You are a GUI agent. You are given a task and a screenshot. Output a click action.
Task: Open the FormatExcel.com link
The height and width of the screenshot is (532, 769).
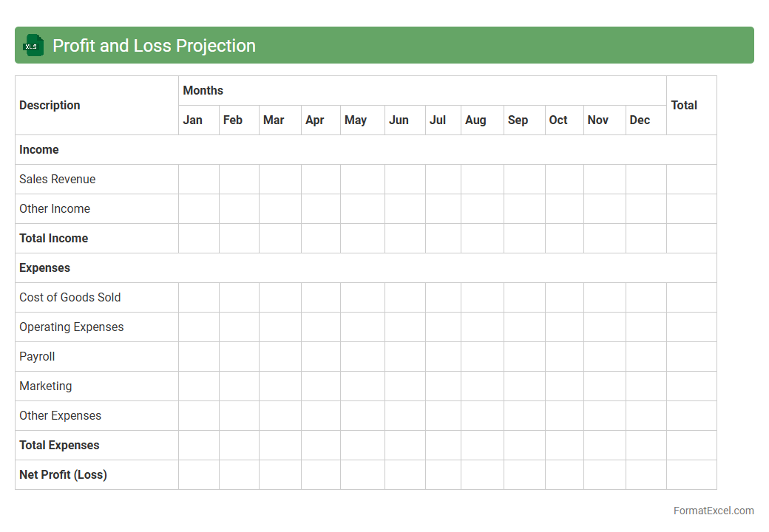714,511
